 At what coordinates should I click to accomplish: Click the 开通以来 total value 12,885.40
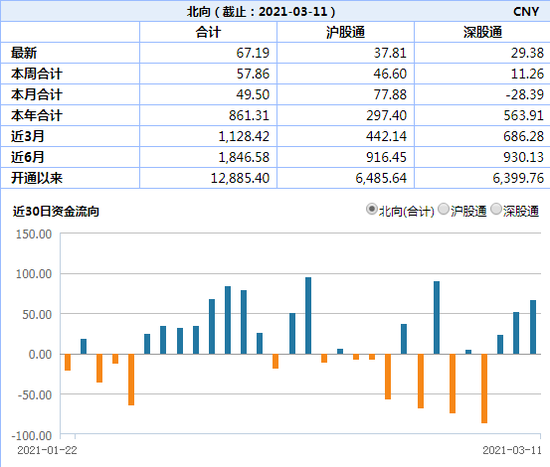pos(240,178)
